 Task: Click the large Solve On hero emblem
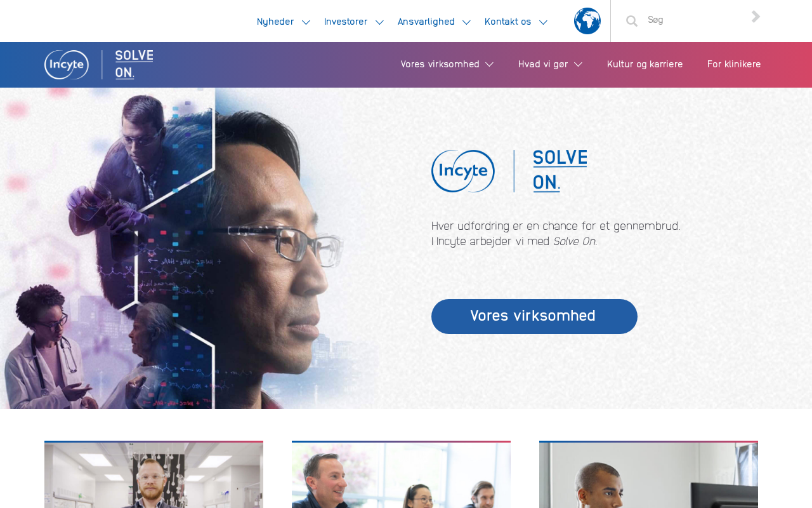point(560,170)
